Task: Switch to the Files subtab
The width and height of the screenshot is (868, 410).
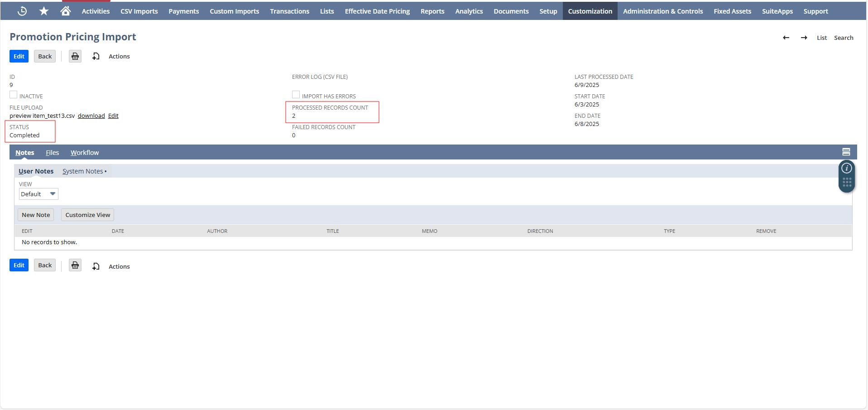Action: [53, 153]
